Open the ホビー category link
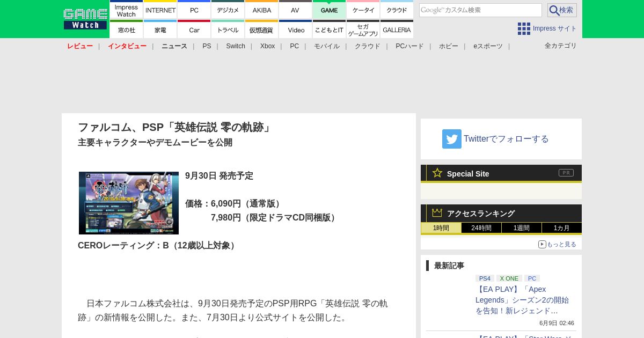This screenshot has width=644, height=338. tap(449, 46)
